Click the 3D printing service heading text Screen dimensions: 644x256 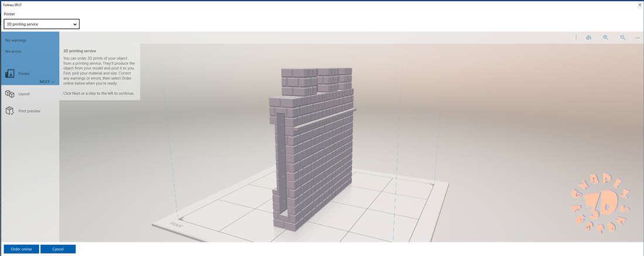80,51
